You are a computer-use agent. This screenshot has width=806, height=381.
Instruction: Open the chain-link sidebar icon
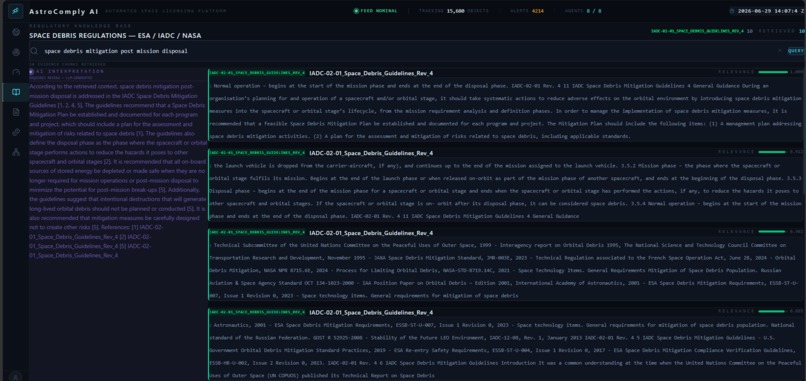(x=16, y=132)
